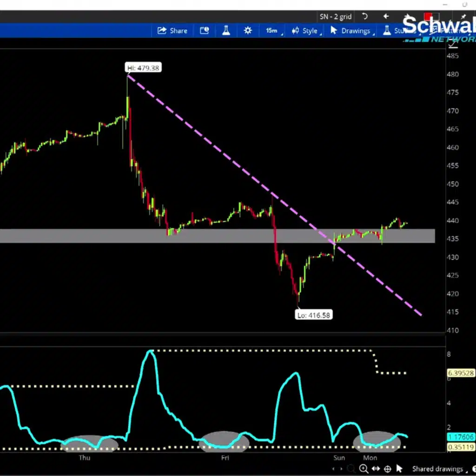Viewport: 476px width, 476px height.
Task: Click the 6.39528 study value bubble
Action: [461, 373]
